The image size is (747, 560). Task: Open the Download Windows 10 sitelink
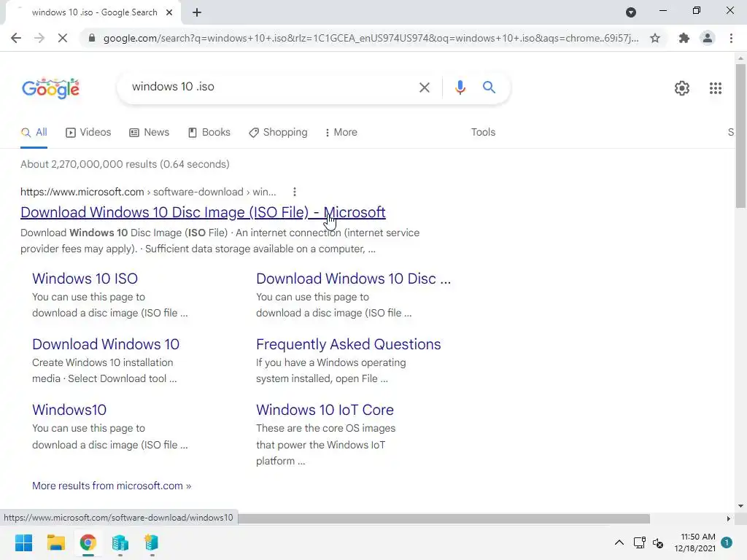(x=106, y=344)
